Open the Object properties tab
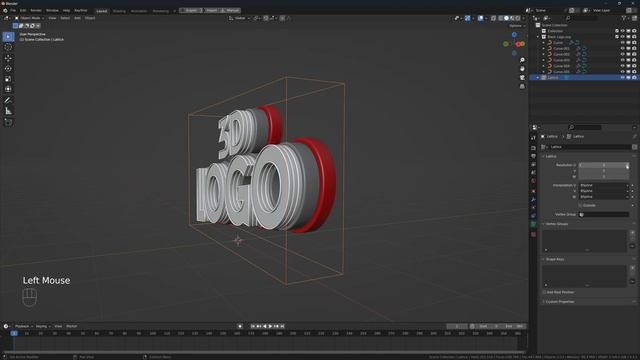 coord(533,191)
